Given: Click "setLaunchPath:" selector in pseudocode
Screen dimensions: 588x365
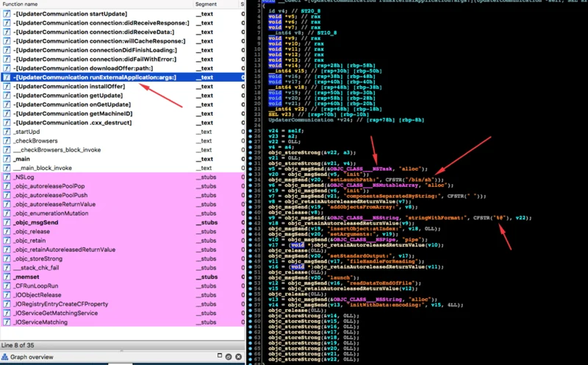Looking at the screenshot, I should pos(353,180).
